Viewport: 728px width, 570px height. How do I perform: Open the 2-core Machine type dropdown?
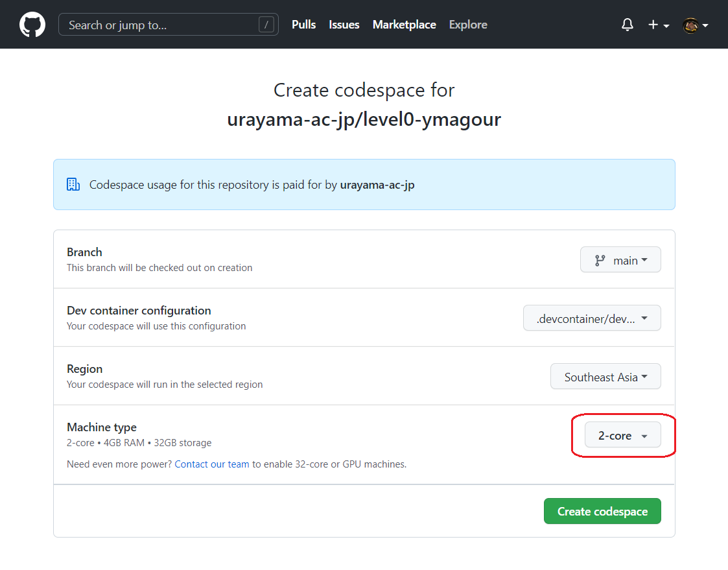tap(622, 435)
